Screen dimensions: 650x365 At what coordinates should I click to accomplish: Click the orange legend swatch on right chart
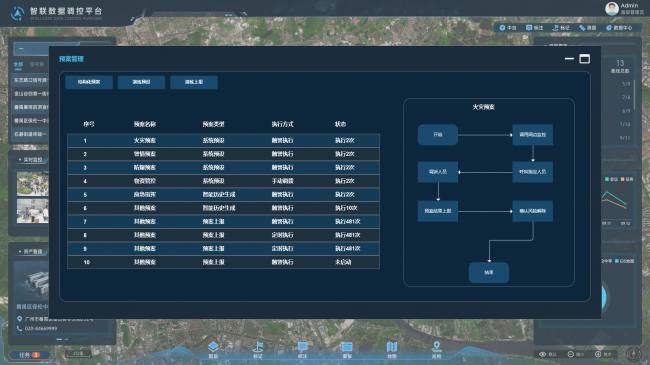[623, 179]
